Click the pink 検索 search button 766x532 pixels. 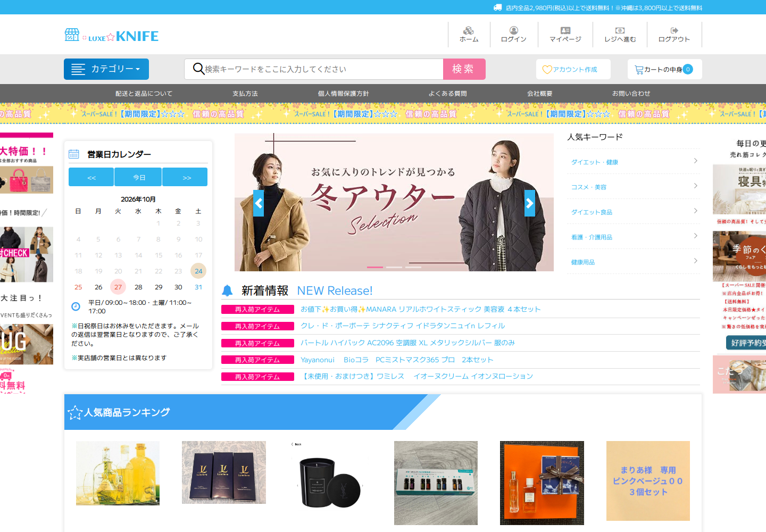pos(464,69)
